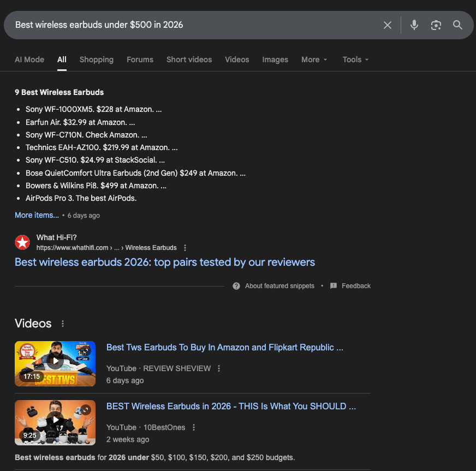Screen dimensions: 476x471
Task: Open the three-dot menu beside the Videos heading
Action: coord(62,324)
